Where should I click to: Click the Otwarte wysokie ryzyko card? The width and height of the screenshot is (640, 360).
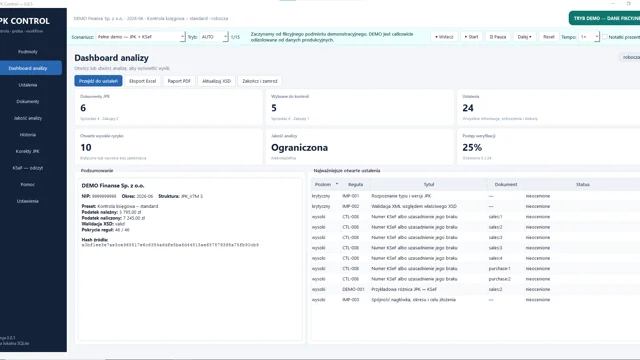(169, 147)
